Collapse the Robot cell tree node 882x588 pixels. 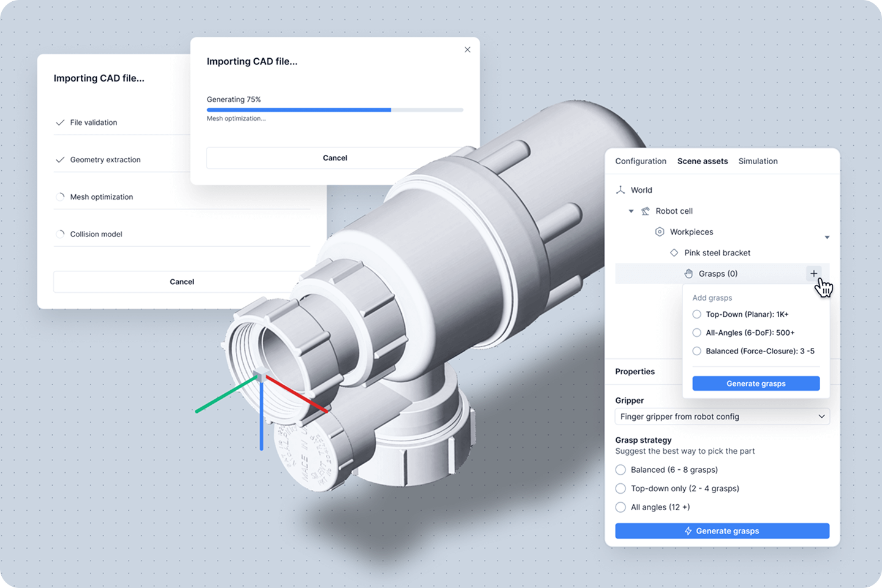coord(631,211)
